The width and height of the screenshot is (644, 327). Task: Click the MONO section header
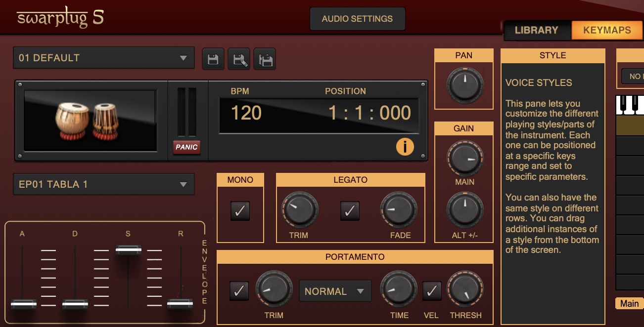point(240,180)
